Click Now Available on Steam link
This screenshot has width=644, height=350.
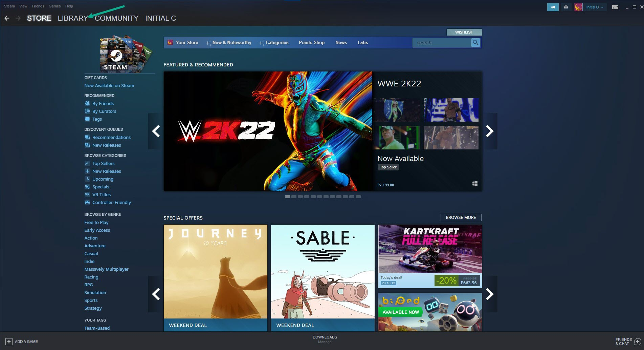109,86
